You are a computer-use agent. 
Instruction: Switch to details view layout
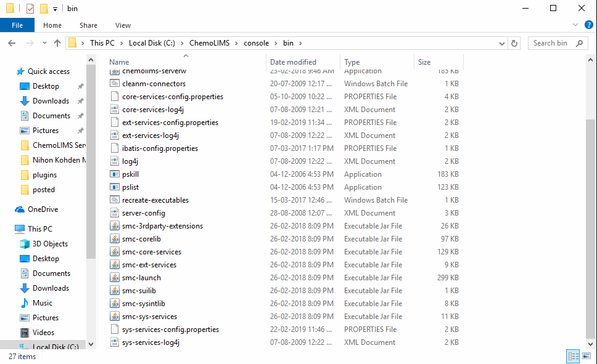click(572, 356)
